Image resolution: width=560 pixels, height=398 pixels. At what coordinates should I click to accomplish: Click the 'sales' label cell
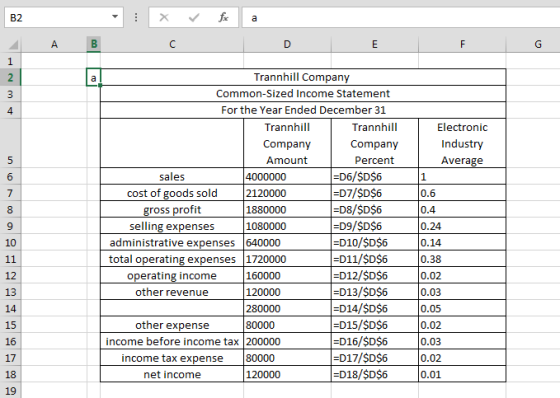tap(172, 176)
